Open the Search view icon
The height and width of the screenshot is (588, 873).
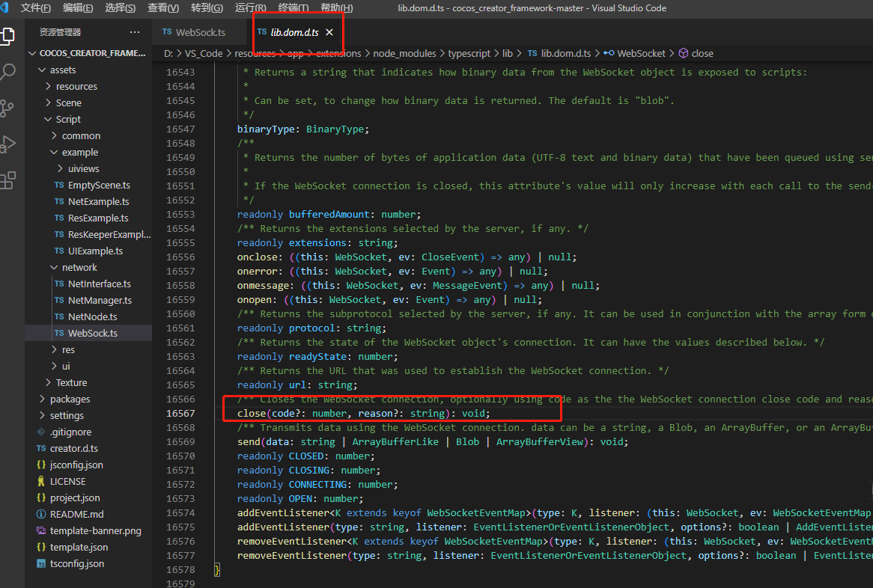[7, 72]
